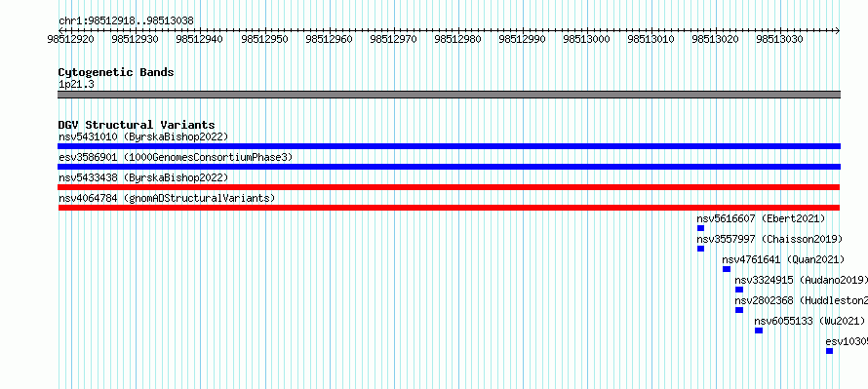Select the blue marker under nsv2802368
868x389 pixels.
coord(739,310)
